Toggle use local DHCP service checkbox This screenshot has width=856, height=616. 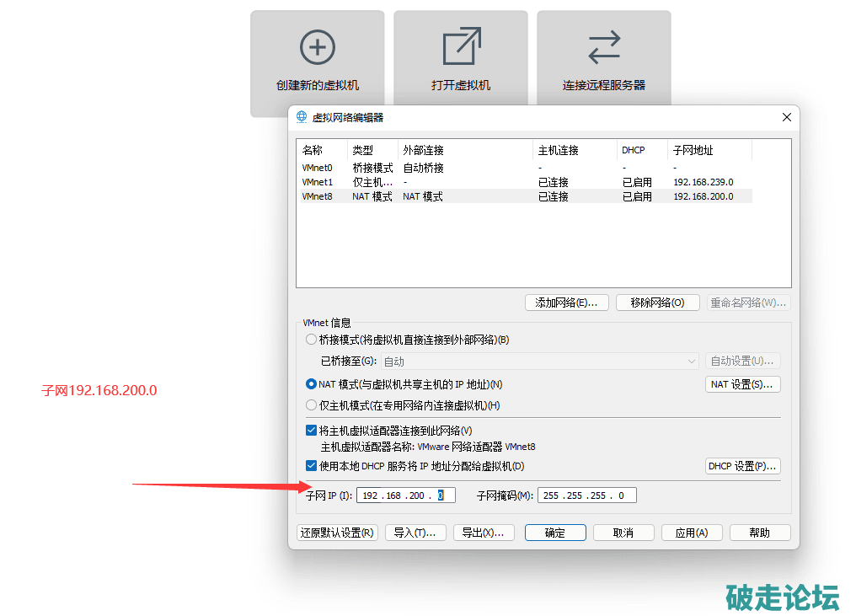[312, 466]
